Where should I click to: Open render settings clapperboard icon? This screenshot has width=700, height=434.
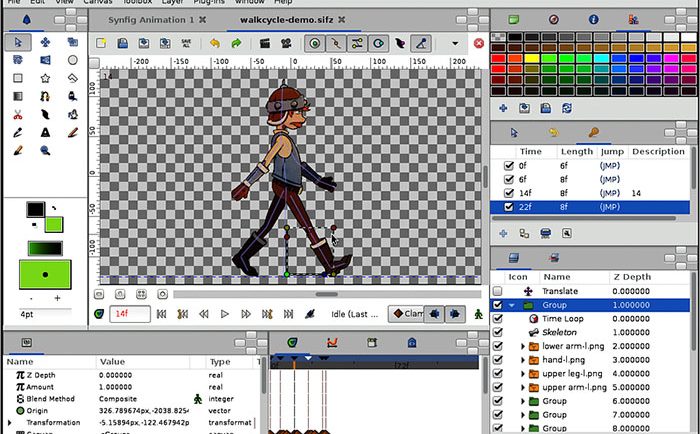click(x=265, y=44)
